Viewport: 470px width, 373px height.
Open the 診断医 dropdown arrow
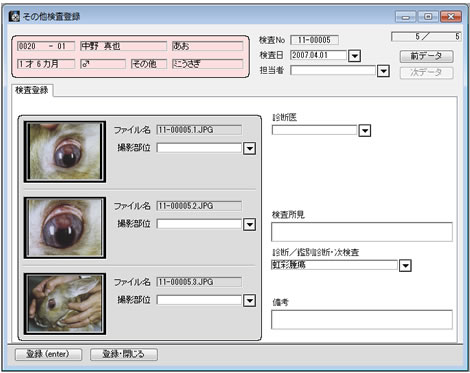365,131
